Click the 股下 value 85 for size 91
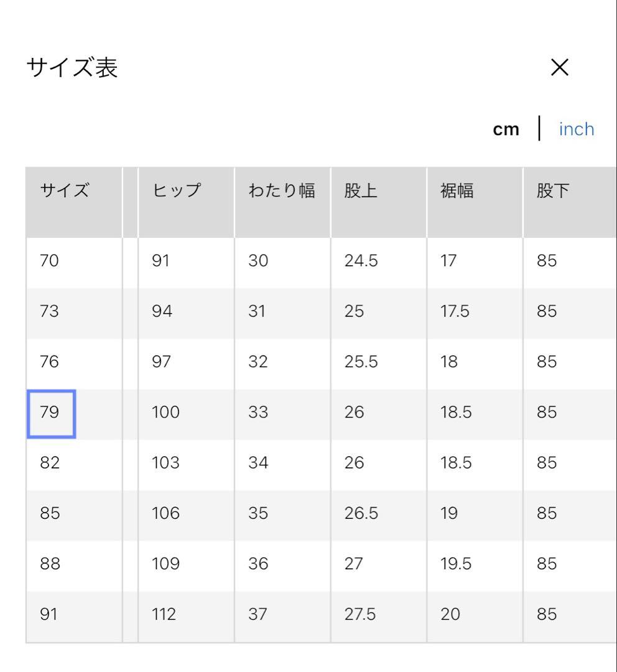 (547, 614)
